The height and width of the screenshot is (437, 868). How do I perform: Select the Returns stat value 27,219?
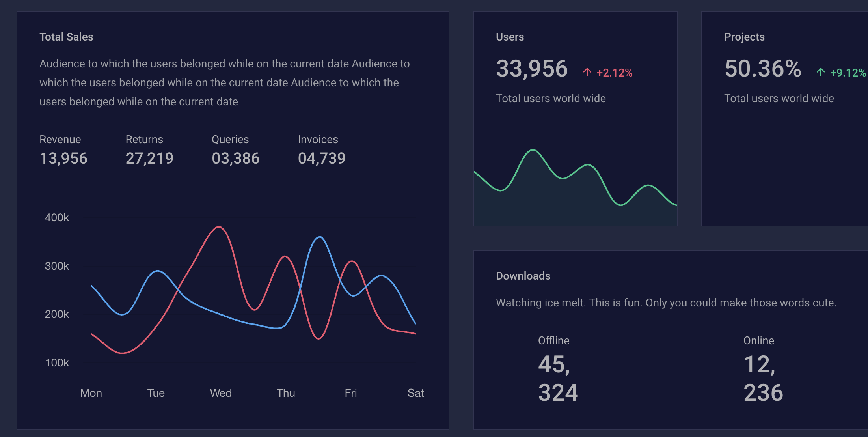coord(149,158)
